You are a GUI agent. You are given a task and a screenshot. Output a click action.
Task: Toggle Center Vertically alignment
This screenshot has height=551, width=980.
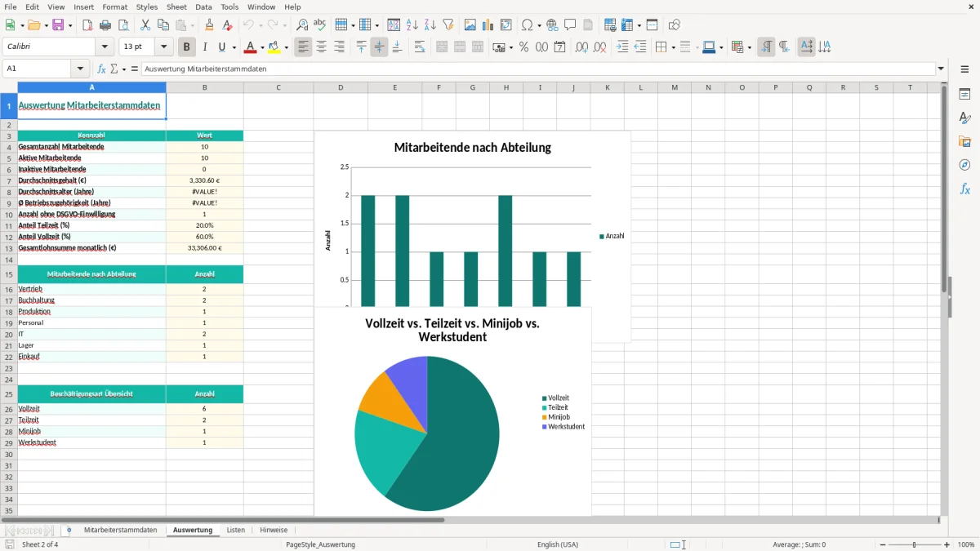tap(379, 47)
